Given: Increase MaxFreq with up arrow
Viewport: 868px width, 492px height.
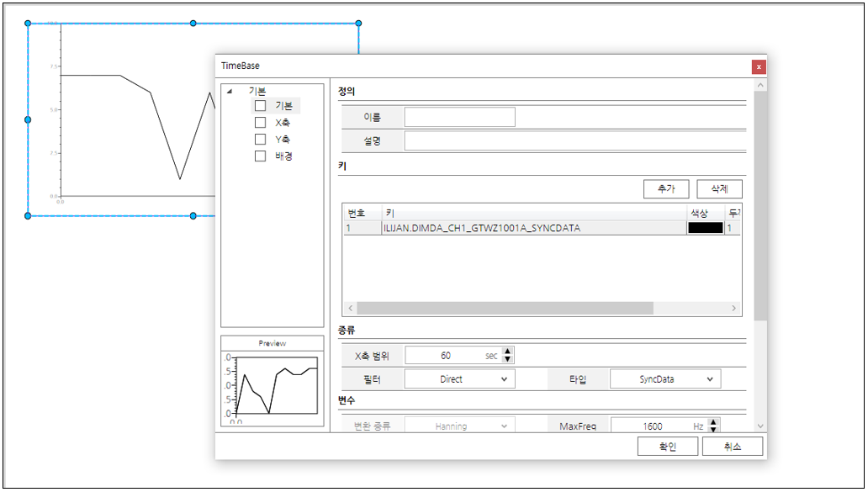Looking at the screenshot, I should click(x=713, y=422).
